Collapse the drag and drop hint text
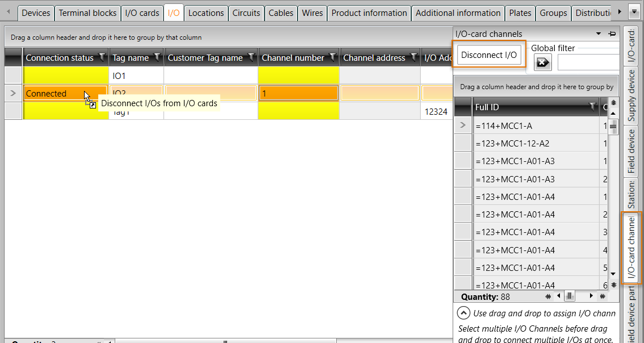Screen dimensions: 644x343 coord(464,313)
